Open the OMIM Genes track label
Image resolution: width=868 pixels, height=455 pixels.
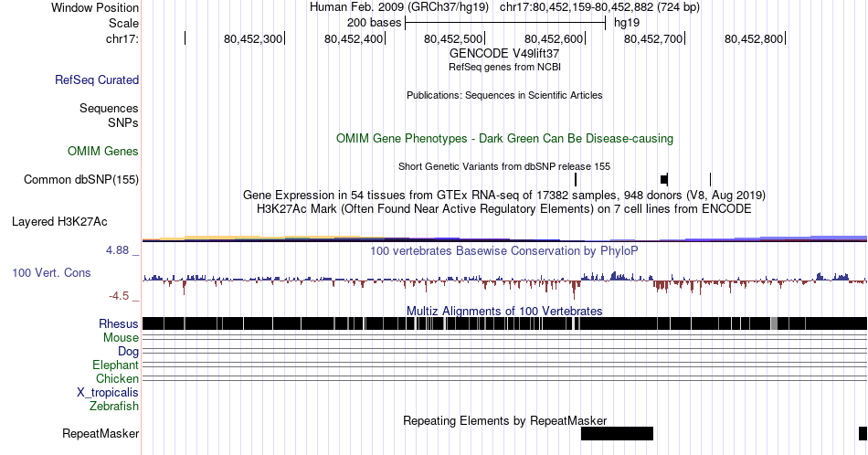coord(103,151)
